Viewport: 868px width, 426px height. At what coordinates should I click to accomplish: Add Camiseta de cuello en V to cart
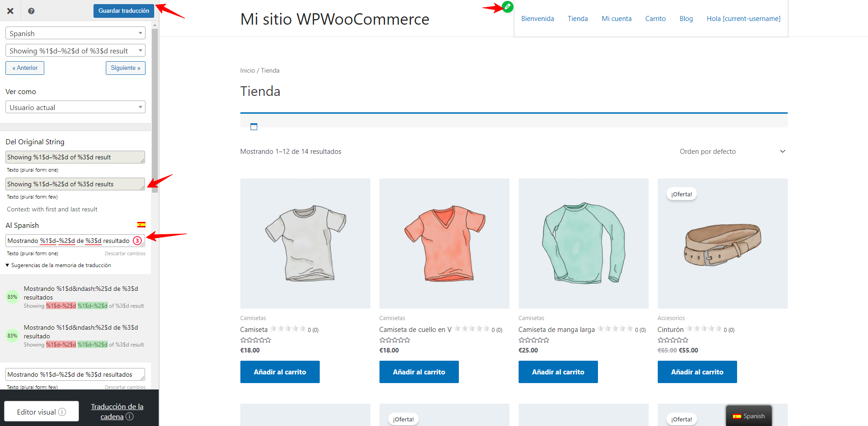[x=419, y=372]
